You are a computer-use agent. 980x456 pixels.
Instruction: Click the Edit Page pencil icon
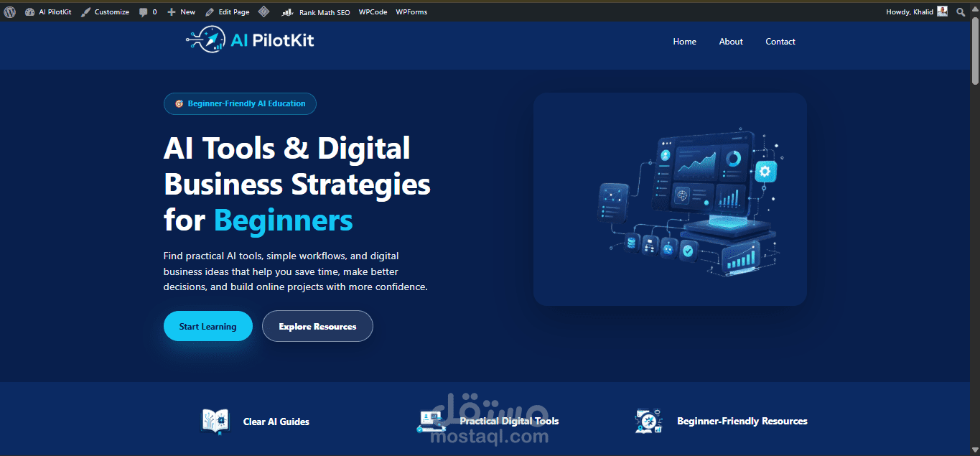[210, 11]
